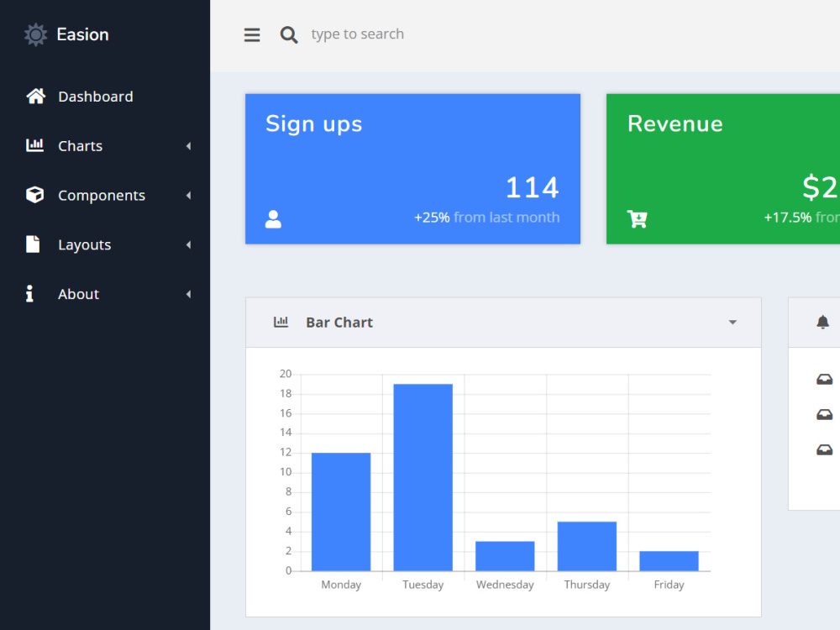Click the Thursday bar in chart

tap(586, 547)
